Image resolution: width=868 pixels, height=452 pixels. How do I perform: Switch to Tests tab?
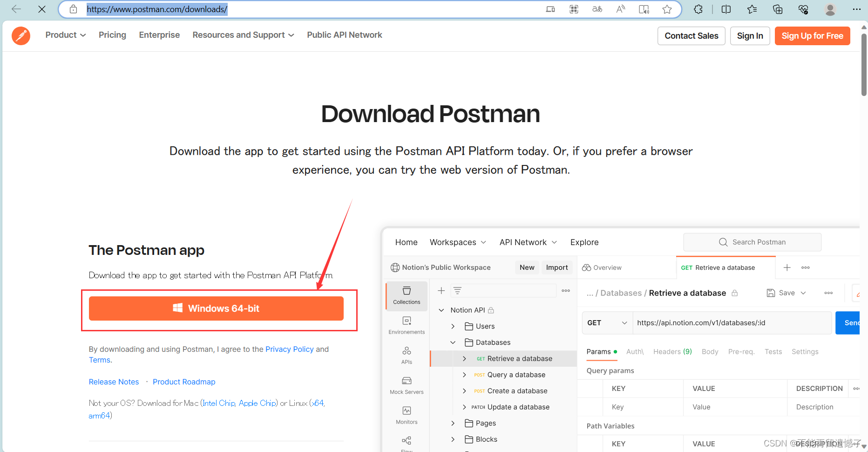point(773,352)
